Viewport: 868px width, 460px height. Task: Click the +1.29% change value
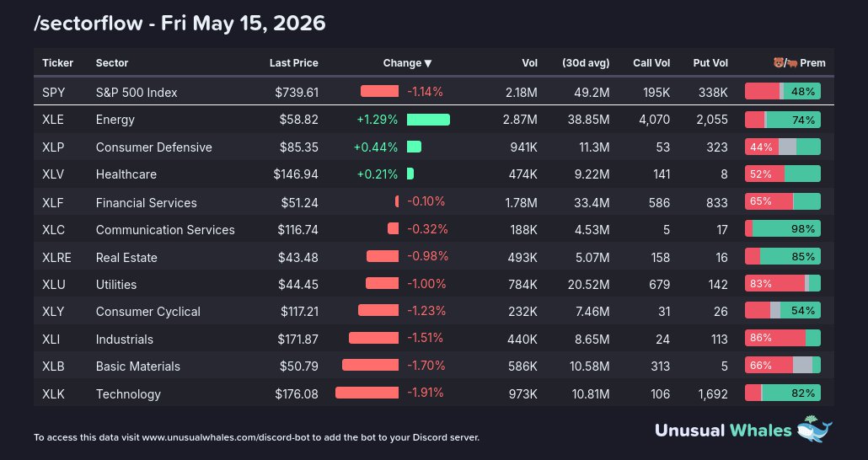[377, 119]
